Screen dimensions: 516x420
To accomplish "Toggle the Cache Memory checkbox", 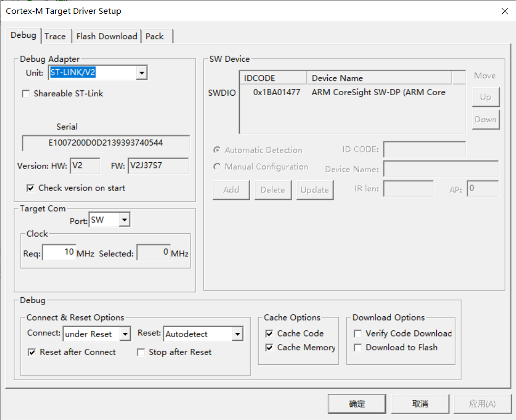I will (270, 348).
